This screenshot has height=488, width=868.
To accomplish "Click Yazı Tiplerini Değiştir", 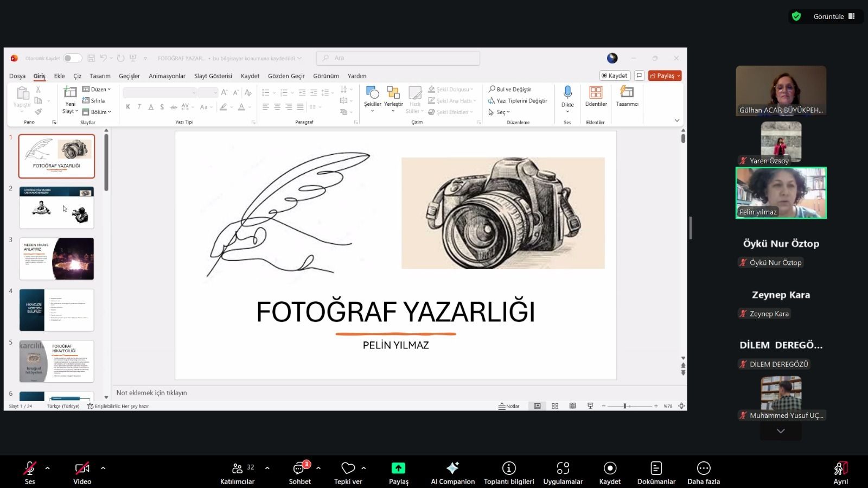I will pos(518,100).
